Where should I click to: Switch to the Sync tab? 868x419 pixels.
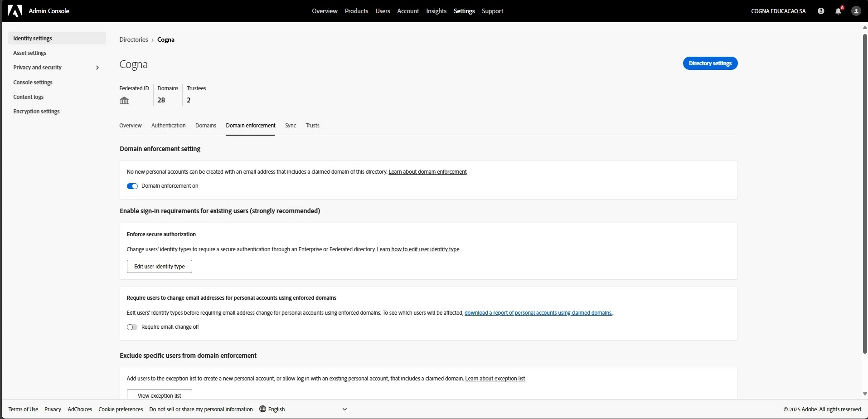click(291, 126)
